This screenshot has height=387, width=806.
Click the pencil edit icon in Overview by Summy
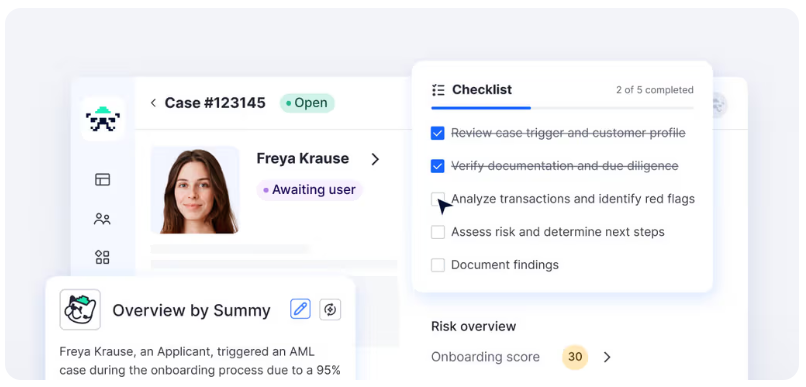(x=300, y=309)
